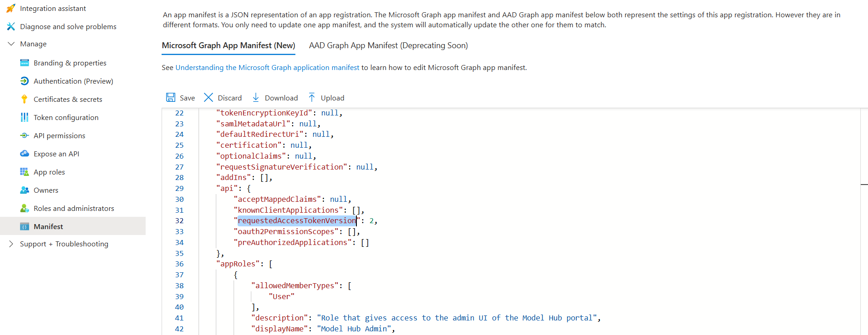
Task: Upload a manifest file
Action: (x=326, y=98)
